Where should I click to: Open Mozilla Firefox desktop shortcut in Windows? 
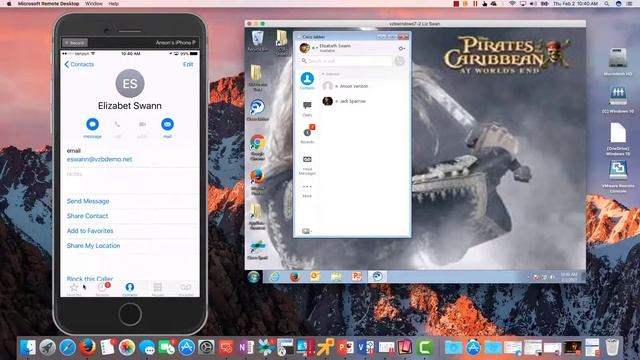(x=258, y=182)
